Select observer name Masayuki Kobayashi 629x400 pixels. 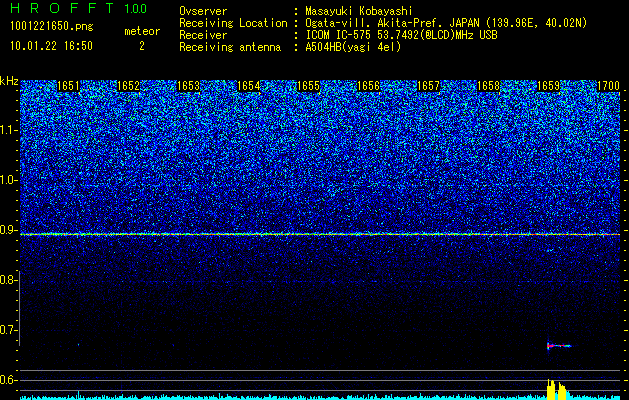359,11
